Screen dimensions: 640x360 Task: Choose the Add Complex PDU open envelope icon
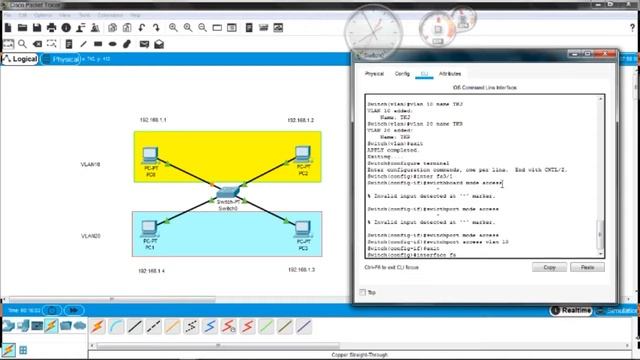pyautogui.click(x=159, y=44)
